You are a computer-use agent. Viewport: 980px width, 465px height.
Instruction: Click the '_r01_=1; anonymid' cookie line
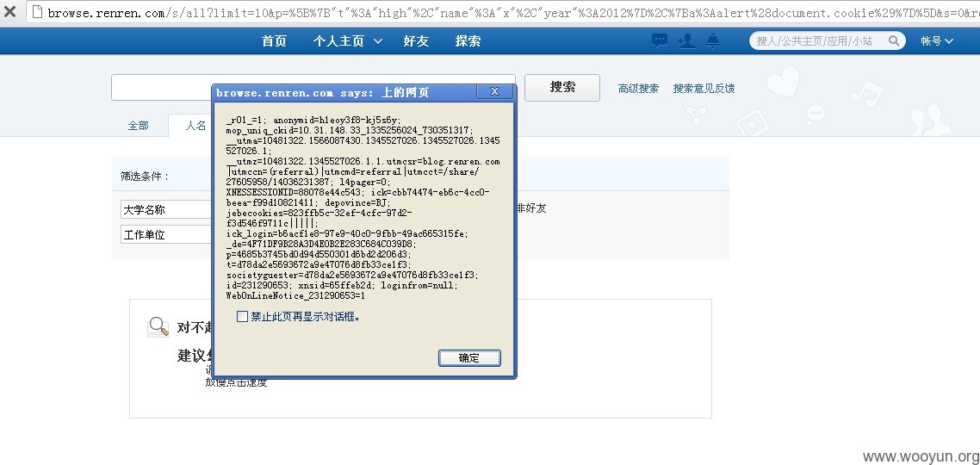313,120
